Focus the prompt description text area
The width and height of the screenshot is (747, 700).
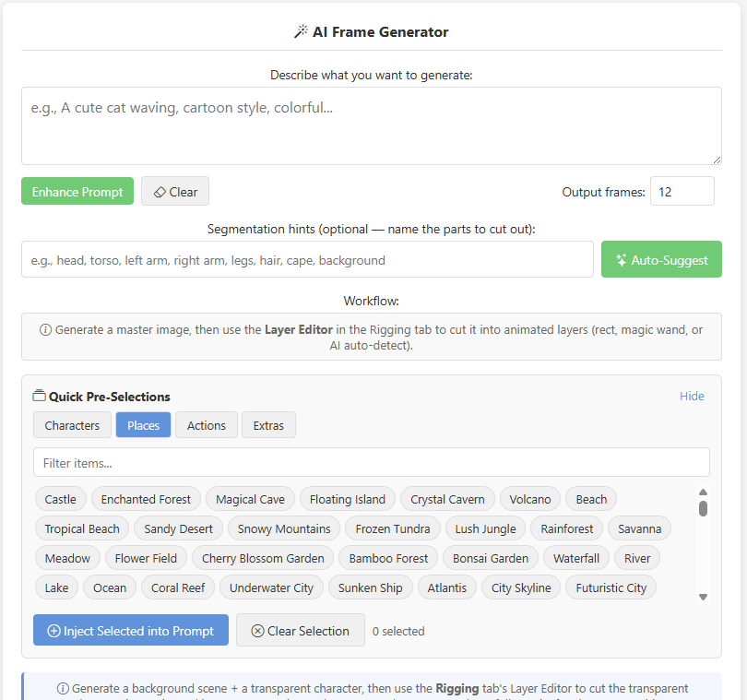[x=372, y=125]
